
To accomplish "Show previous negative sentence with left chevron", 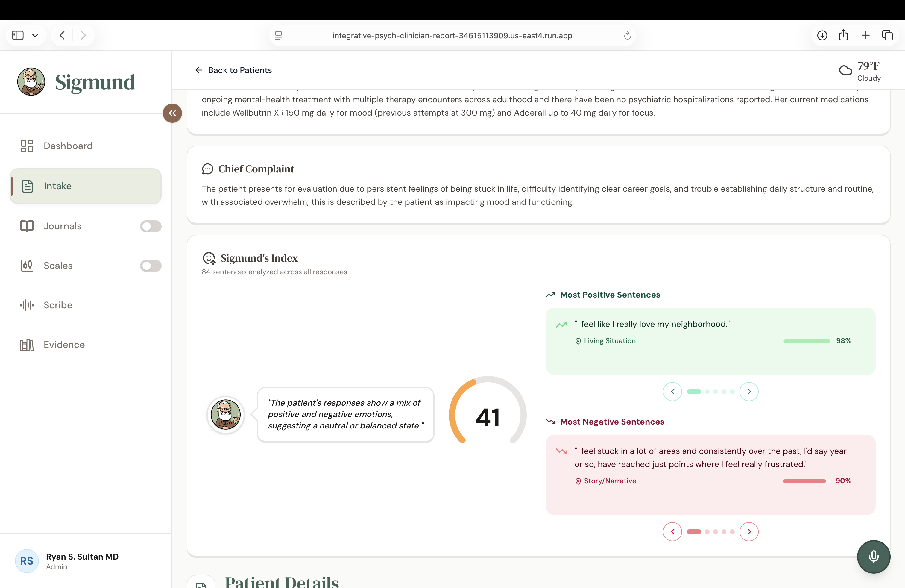I will [x=672, y=532].
